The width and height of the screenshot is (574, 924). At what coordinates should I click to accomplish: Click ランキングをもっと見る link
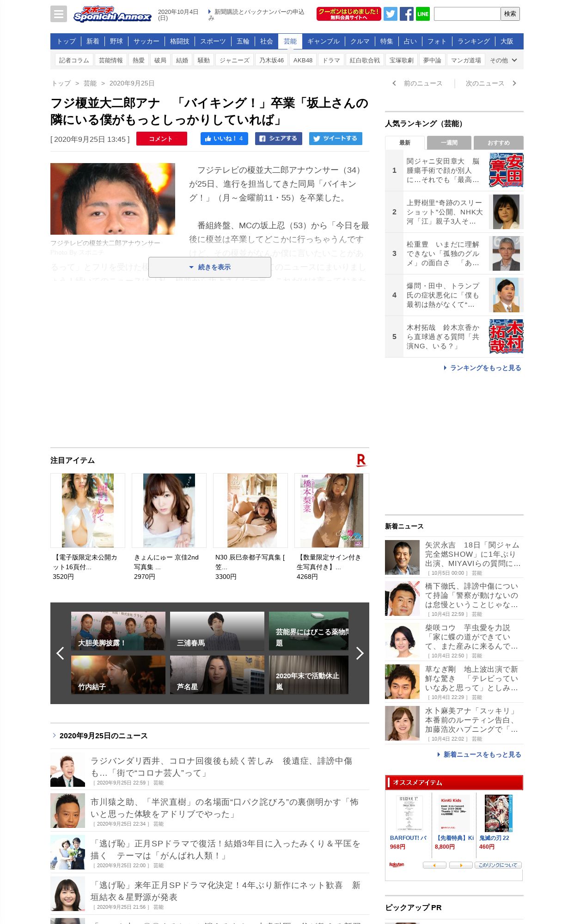point(482,368)
